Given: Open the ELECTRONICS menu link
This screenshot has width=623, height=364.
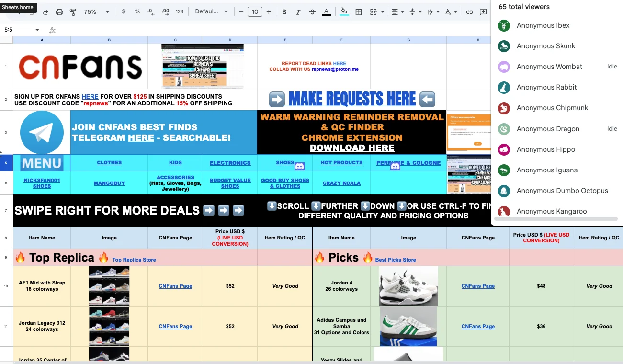Looking at the screenshot, I should point(230,163).
